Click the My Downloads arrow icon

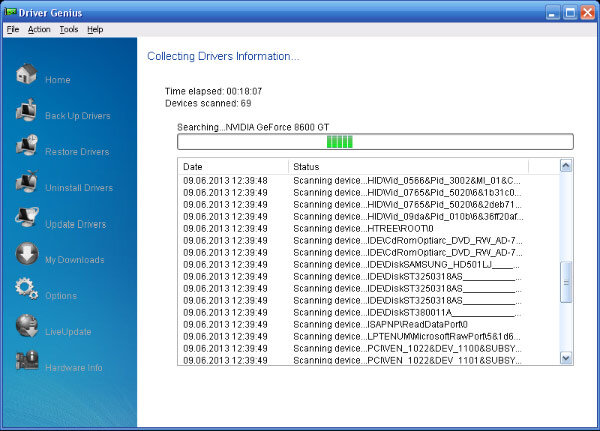tap(27, 253)
